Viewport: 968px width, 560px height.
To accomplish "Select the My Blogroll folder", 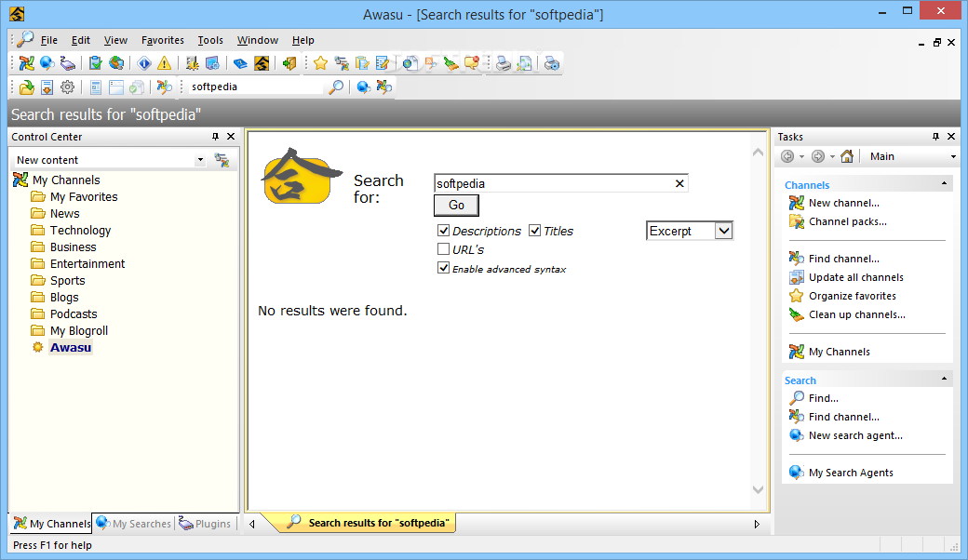I will pyautogui.click(x=79, y=330).
